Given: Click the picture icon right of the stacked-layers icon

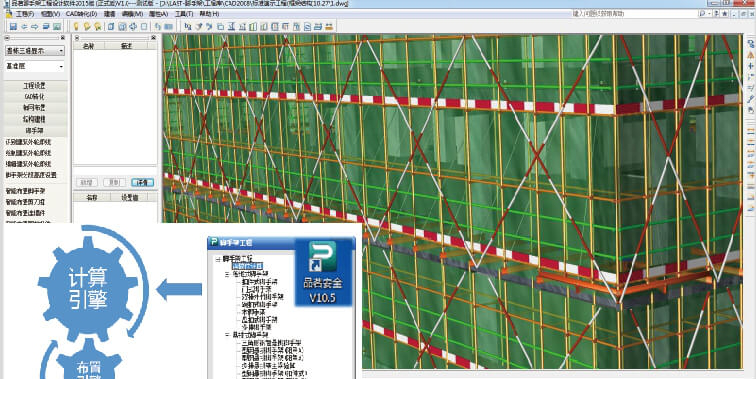Looking at the screenshot, I should pyautogui.click(x=57, y=27).
